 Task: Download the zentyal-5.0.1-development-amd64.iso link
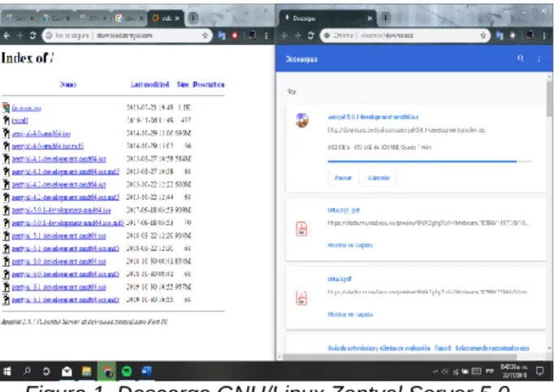61,210
